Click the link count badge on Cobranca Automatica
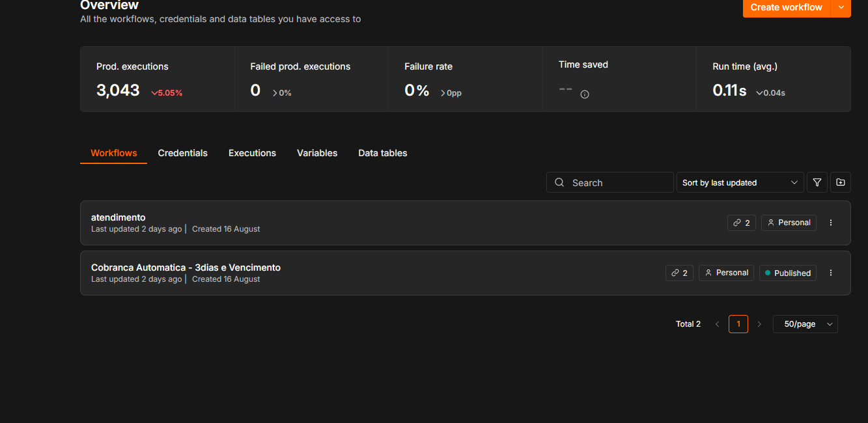This screenshot has height=423, width=868. coord(680,273)
